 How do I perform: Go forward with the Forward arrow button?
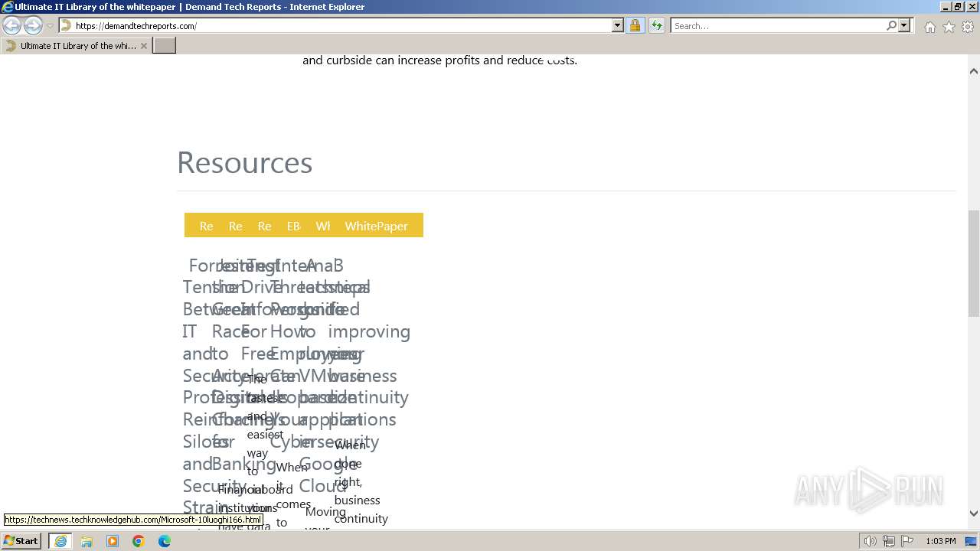pos(33,25)
